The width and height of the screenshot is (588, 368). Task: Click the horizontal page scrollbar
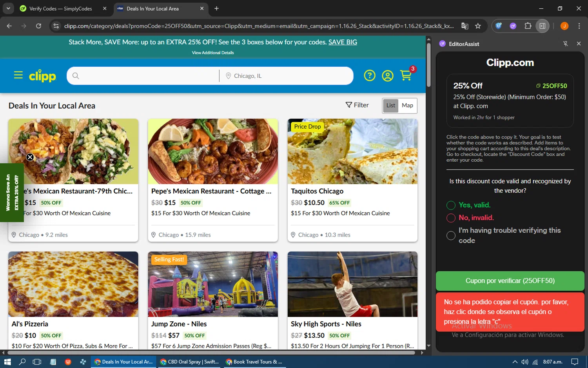point(211,352)
